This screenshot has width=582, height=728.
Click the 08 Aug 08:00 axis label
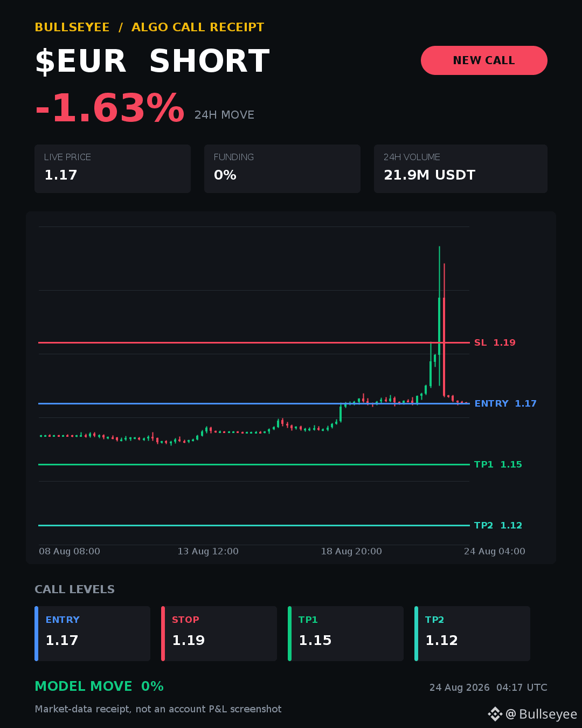[70, 551]
